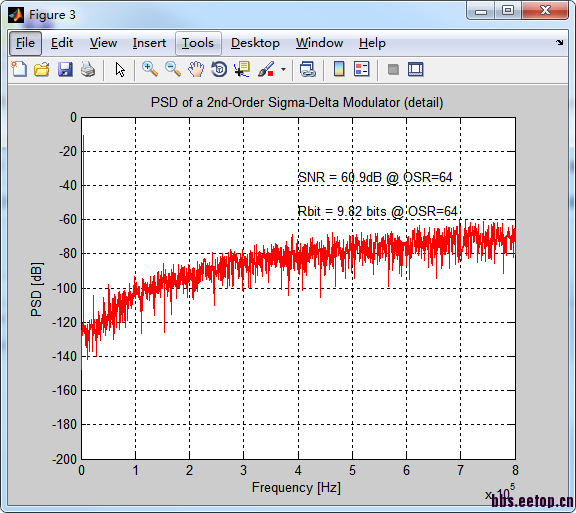The width and height of the screenshot is (576, 513).
Task: Insert a Legend from the toolbar
Action: tap(362, 69)
